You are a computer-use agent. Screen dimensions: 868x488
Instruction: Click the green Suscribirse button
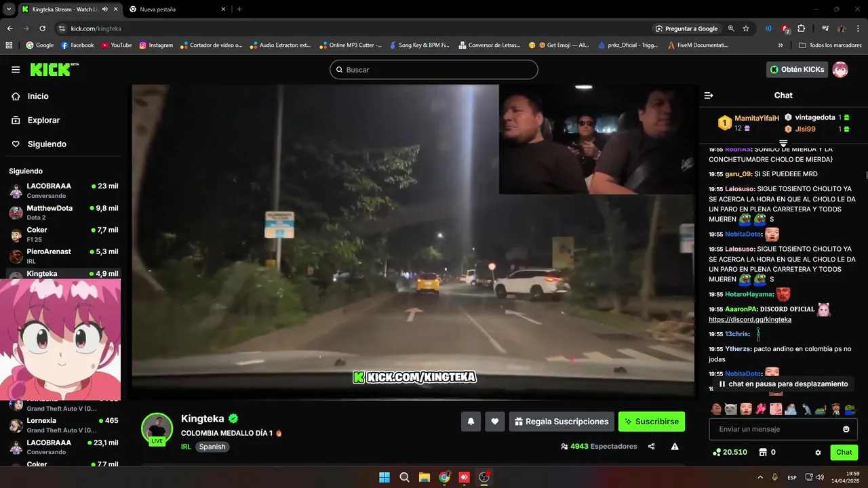652,422
